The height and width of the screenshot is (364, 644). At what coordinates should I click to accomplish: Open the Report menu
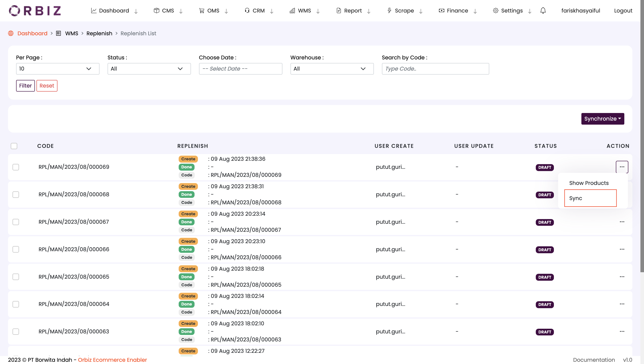[x=353, y=10]
